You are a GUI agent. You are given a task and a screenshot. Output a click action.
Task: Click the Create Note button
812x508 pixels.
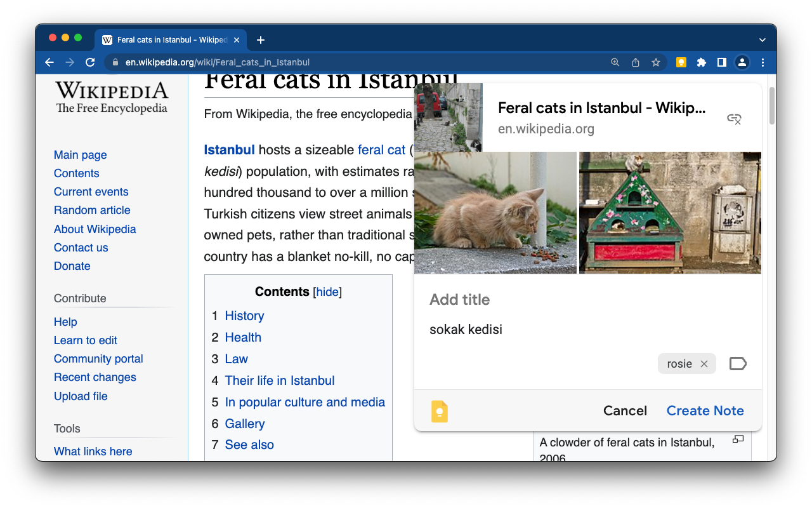[x=705, y=411]
